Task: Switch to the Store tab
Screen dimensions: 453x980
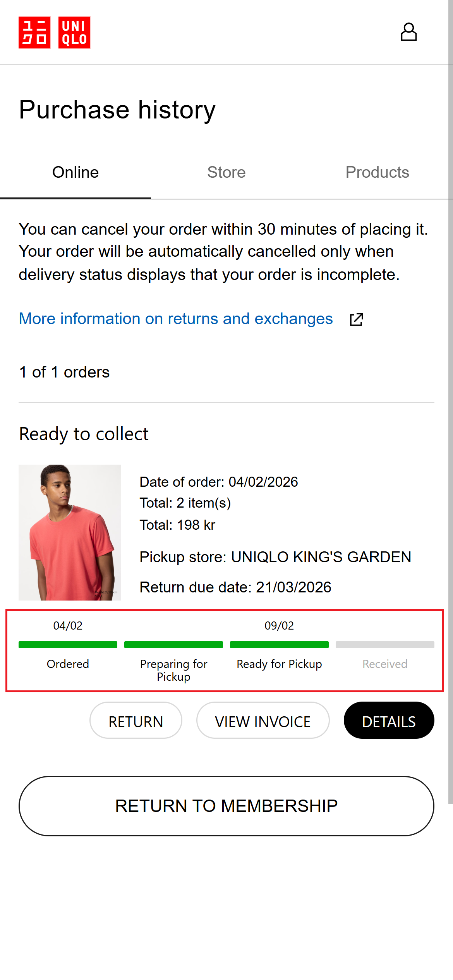Action: tap(226, 172)
